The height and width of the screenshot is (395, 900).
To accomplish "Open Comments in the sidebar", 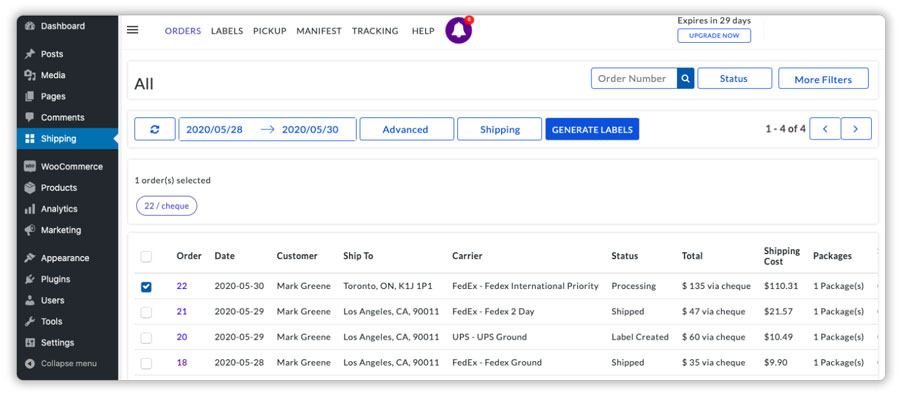I will (67, 118).
